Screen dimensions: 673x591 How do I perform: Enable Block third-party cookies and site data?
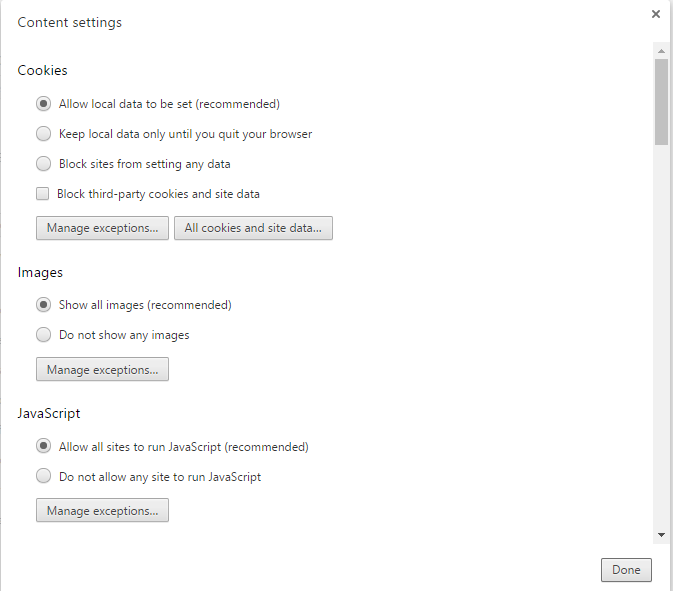click(43, 194)
